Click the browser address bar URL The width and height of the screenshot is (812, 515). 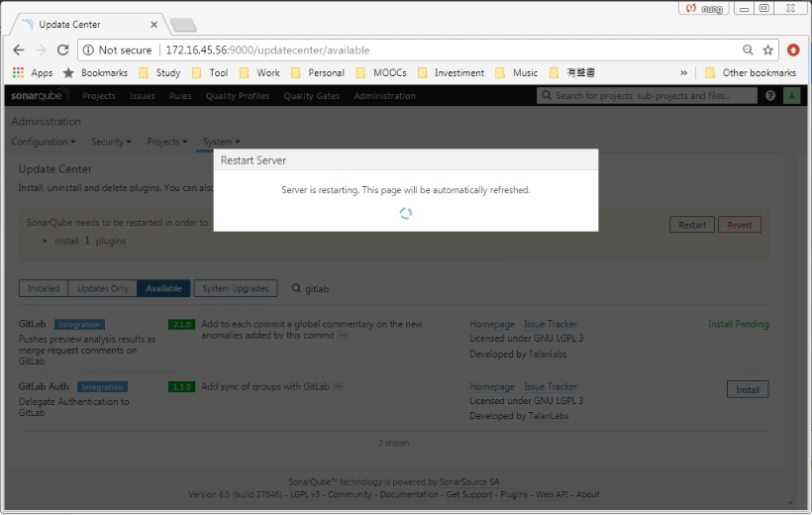click(x=267, y=51)
